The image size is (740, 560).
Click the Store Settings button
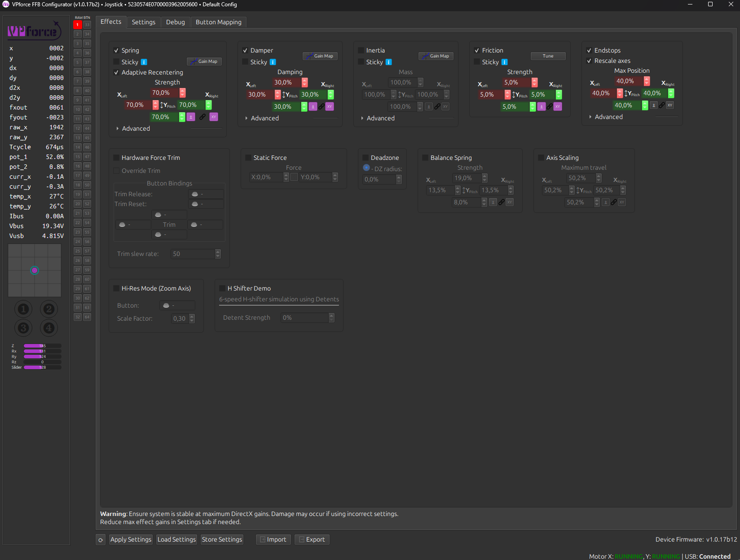[x=222, y=540]
